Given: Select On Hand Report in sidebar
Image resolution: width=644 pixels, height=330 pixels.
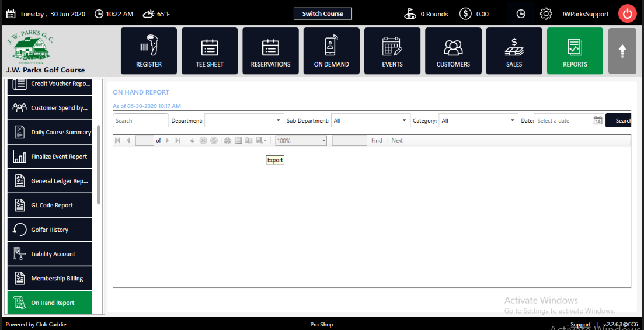Looking at the screenshot, I should click(x=50, y=303).
